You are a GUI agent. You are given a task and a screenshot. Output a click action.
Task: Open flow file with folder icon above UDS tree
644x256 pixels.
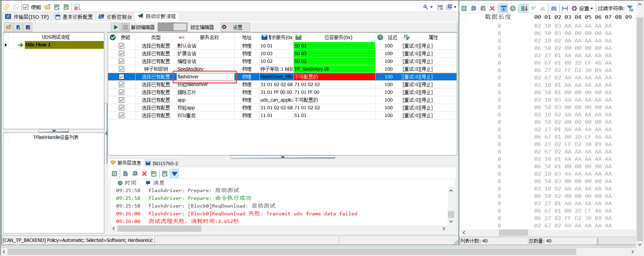tap(9, 27)
